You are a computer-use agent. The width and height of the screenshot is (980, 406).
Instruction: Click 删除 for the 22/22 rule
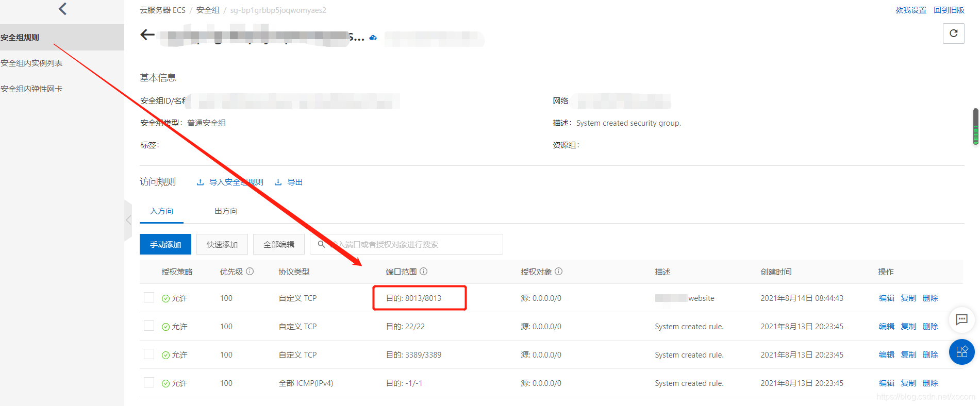tap(931, 327)
